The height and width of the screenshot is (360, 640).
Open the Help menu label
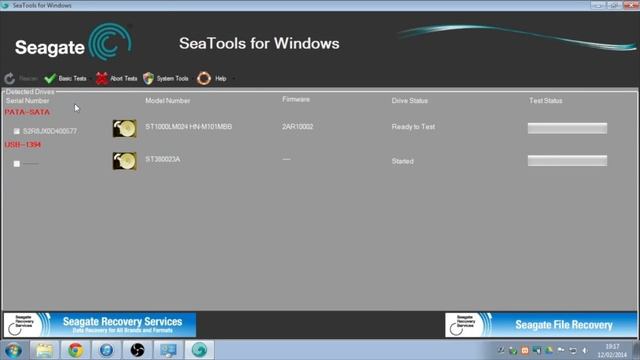[220, 78]
